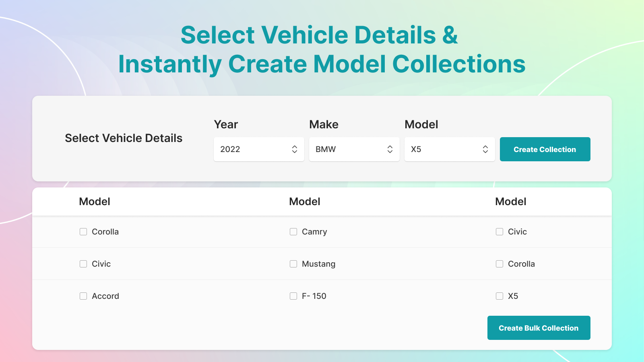Click the Create Collection button
The height and width of the screenshot is (362, 644).
(545, 149)
